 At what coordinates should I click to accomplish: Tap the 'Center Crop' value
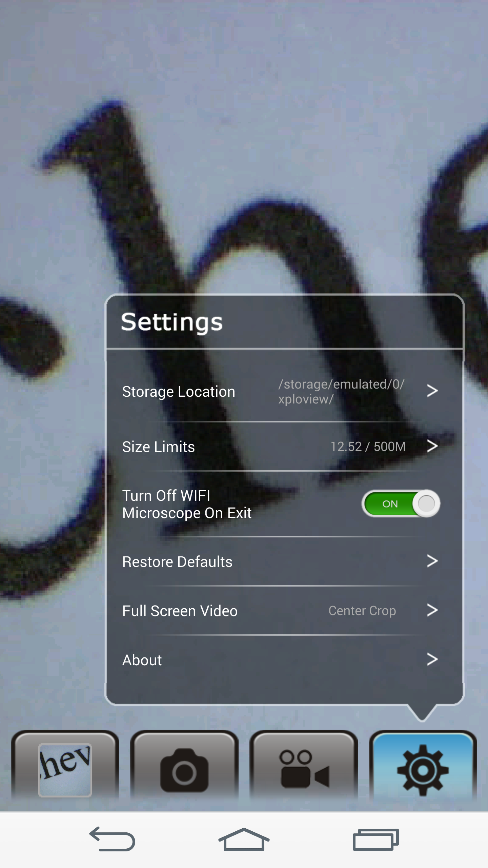coord(362,611)
